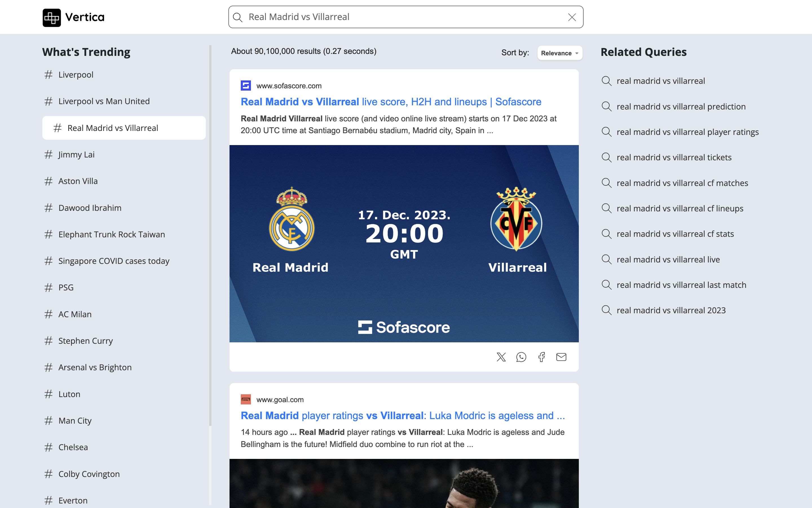The width and height of the screenshot is (812, 508).
Task: Select trending topic Real Madrid vs Villarreal
Action: pyautogui.click(x=124, y=128)
